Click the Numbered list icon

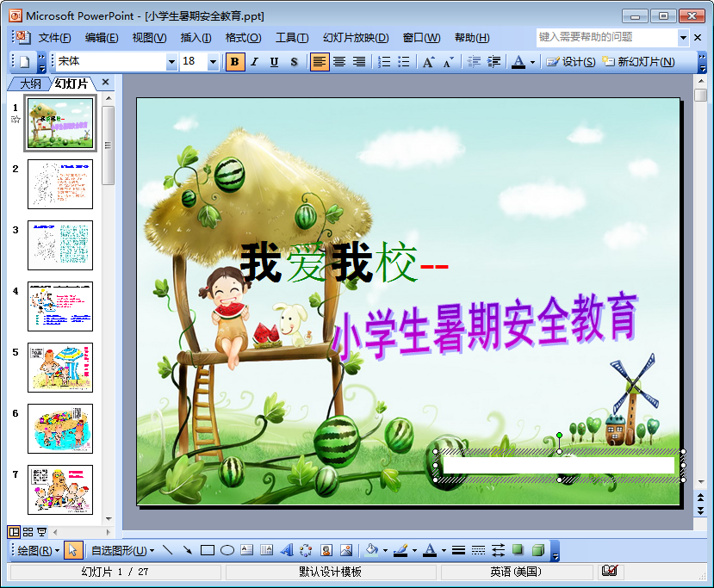384,62
